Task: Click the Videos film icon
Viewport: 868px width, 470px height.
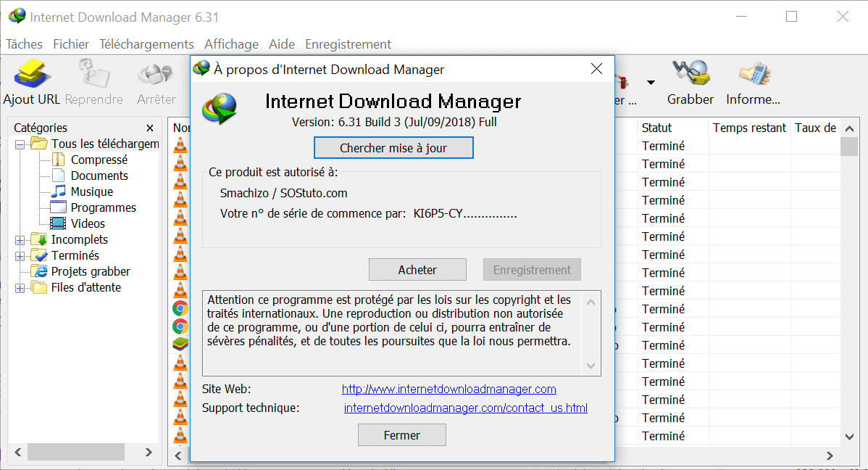Action: pyautogui.click(x=59, y=223)
